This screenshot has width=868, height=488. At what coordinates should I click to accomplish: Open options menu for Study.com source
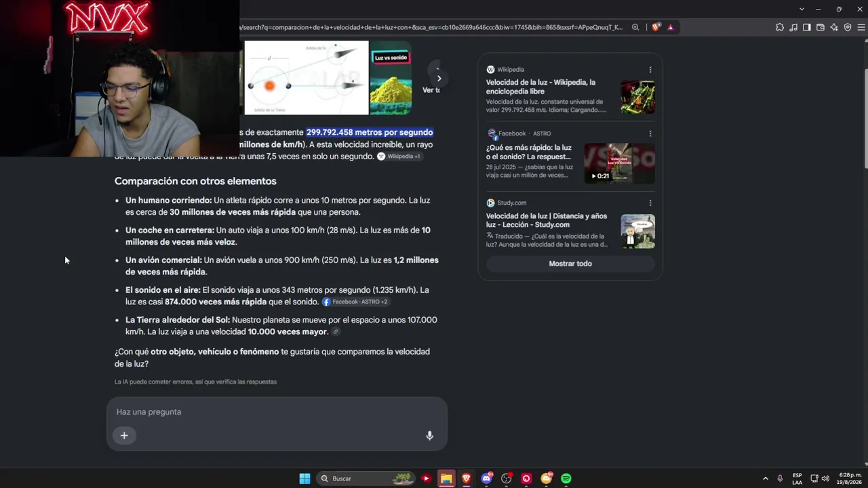[650, 203]
